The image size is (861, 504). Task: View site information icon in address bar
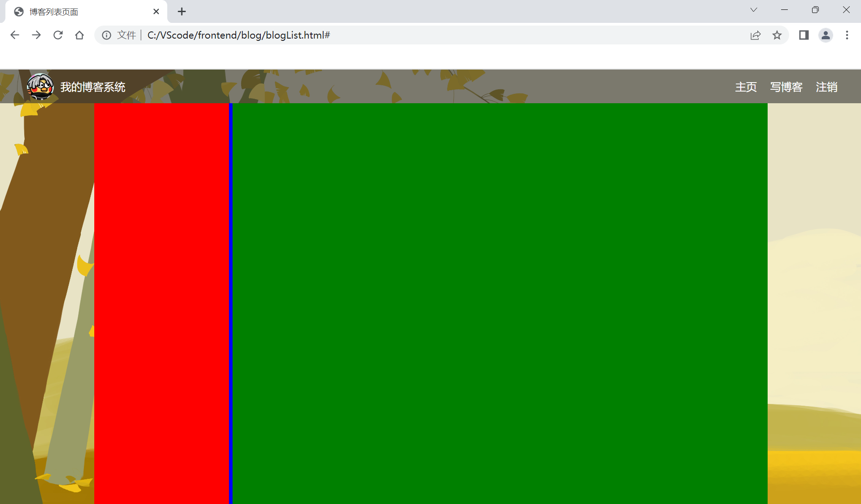[106, 35]
